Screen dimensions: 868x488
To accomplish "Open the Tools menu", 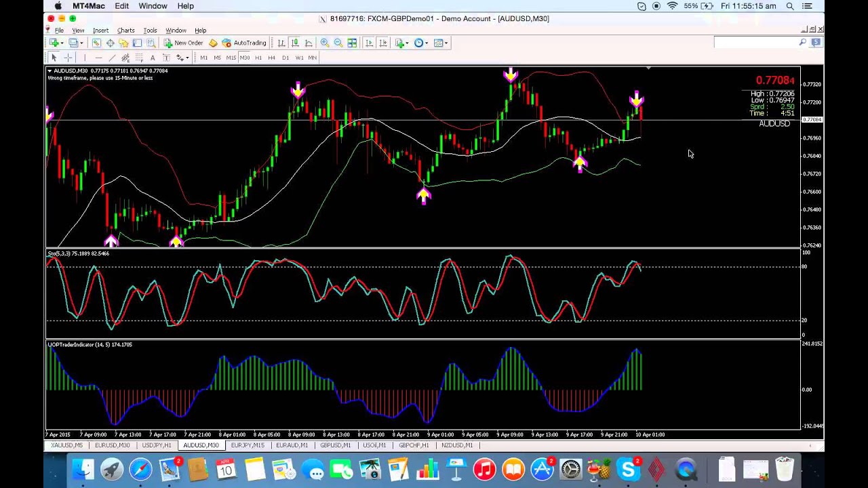I will pyautogui.click(x=150, y=30).
